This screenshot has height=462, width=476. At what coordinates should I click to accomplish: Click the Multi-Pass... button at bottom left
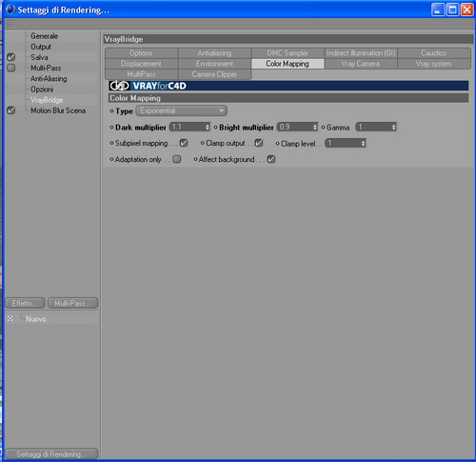72,303
